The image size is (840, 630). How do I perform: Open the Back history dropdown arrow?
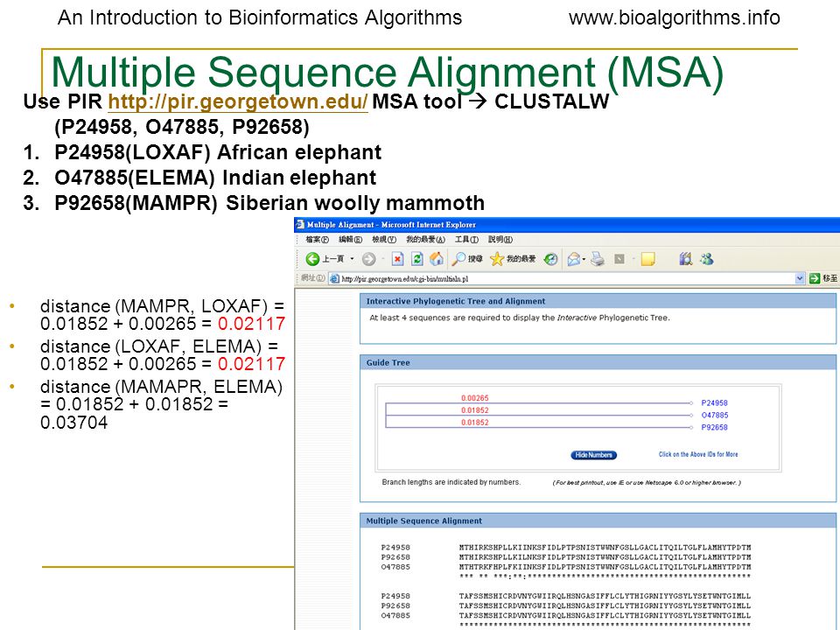[x=352, y=259]
